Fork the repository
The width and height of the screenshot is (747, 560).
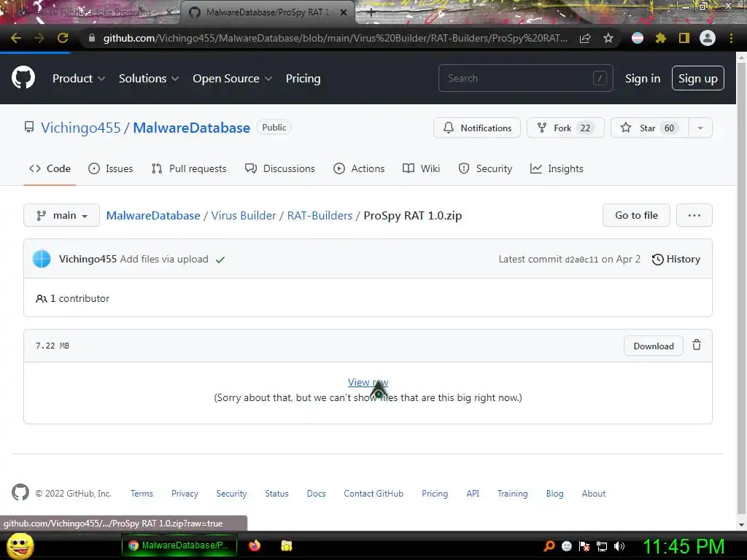[565, 128]
